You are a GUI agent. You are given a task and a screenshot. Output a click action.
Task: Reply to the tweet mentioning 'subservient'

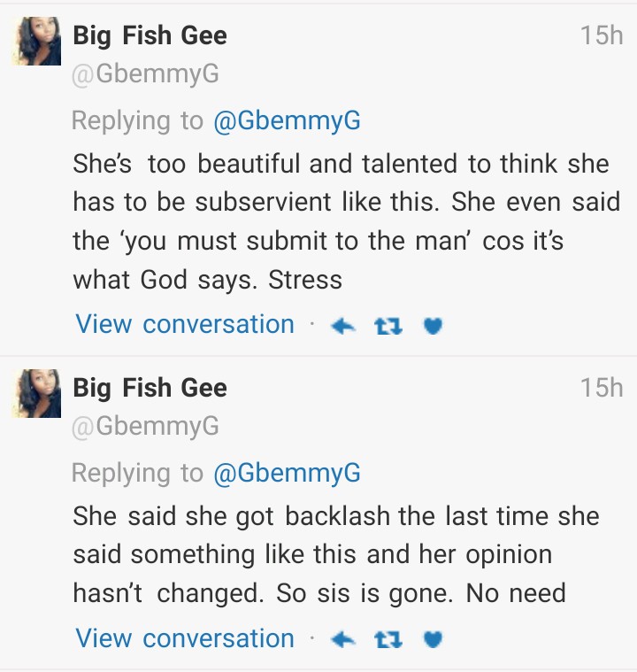point(342,326)
